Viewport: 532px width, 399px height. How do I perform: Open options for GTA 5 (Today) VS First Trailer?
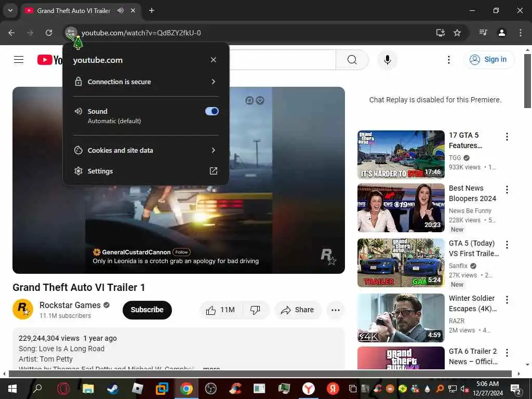pos(507,245)
